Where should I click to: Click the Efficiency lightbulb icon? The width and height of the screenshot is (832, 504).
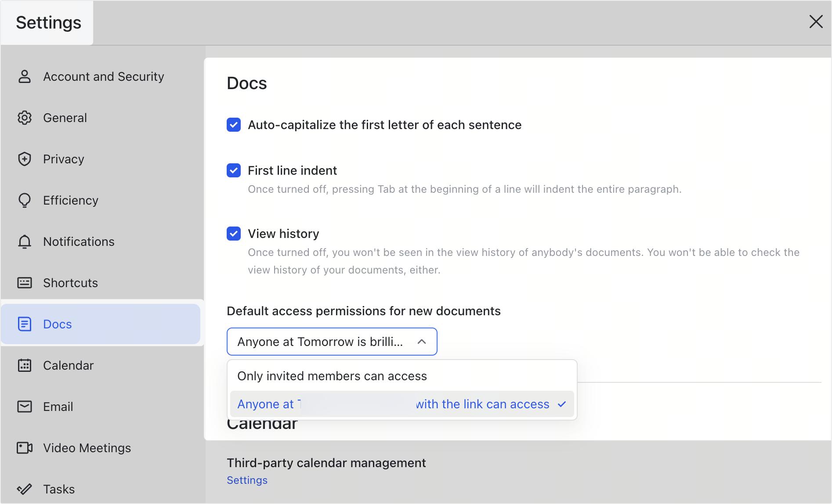25,200
